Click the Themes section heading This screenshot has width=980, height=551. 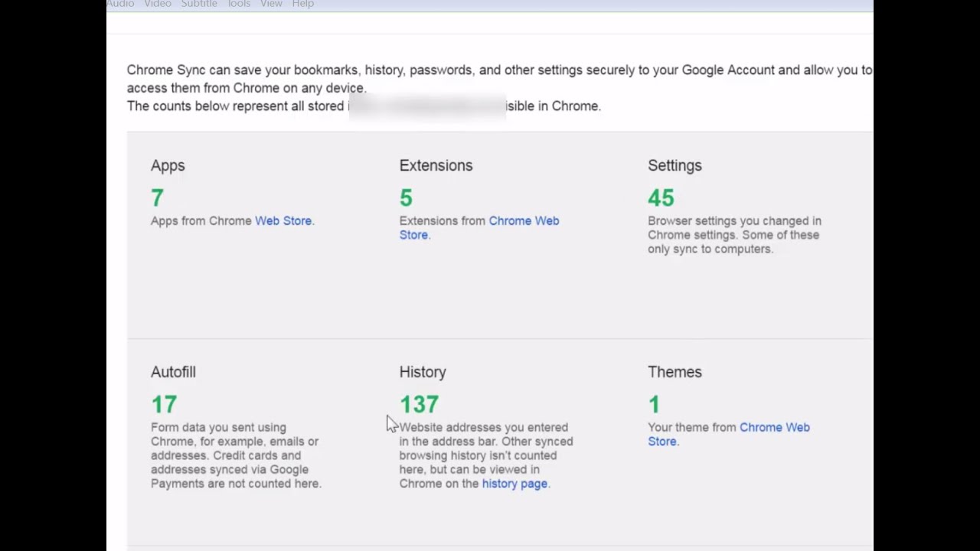click(x=675, y=372)
